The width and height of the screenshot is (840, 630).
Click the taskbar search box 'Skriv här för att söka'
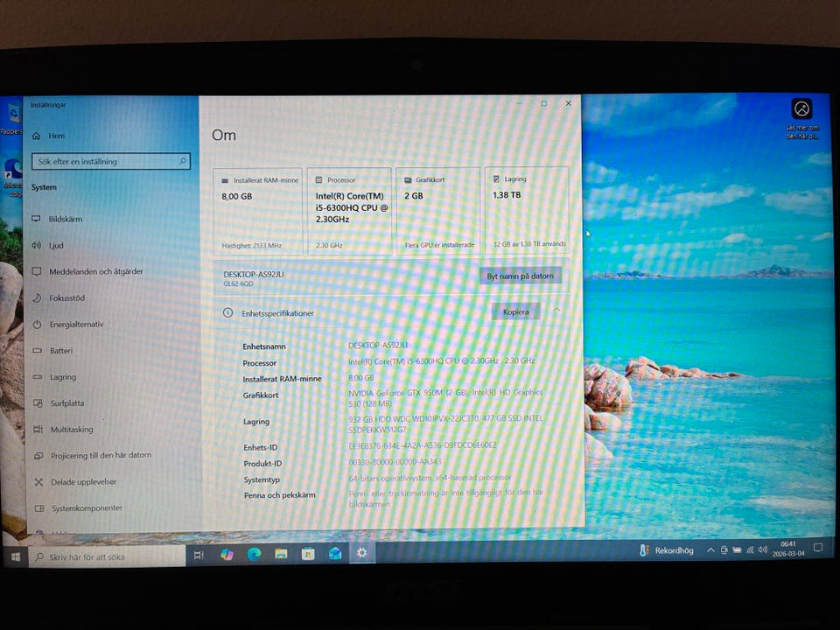pos(108,556)
